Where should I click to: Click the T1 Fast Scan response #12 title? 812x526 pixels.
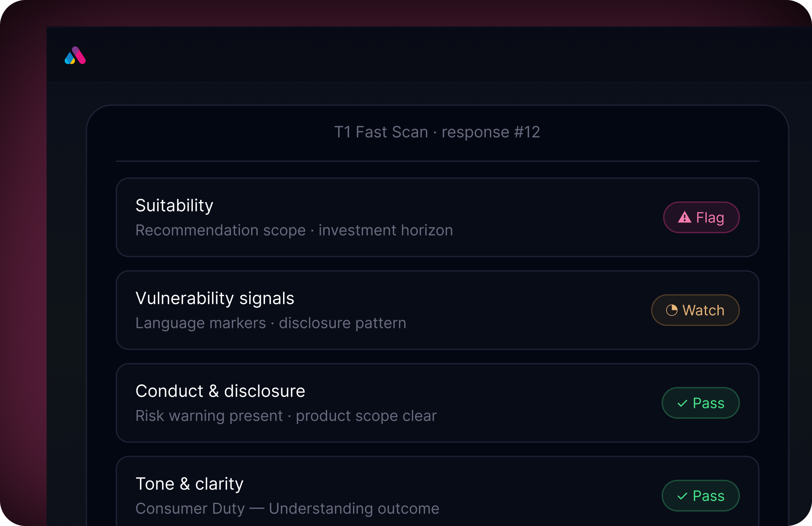pyautogui.click(x=437, y=132)
